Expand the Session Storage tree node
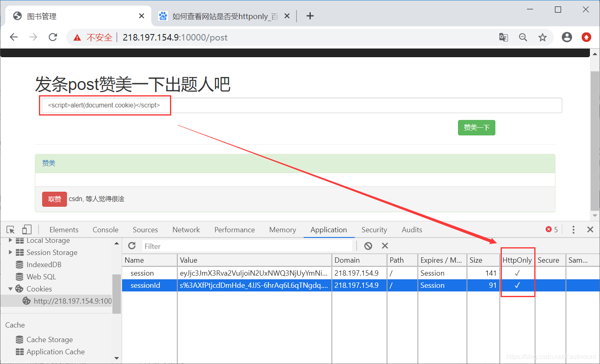 pos(10,252)
